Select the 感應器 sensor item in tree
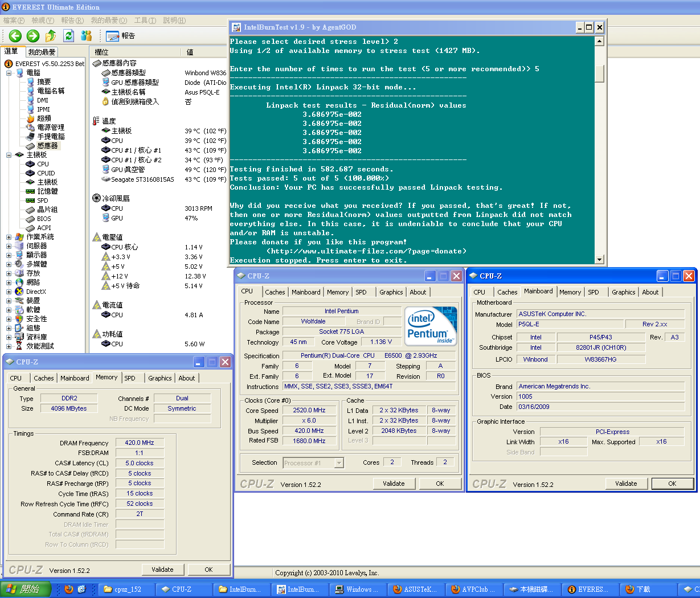700x598 pixels. (42, 146)
